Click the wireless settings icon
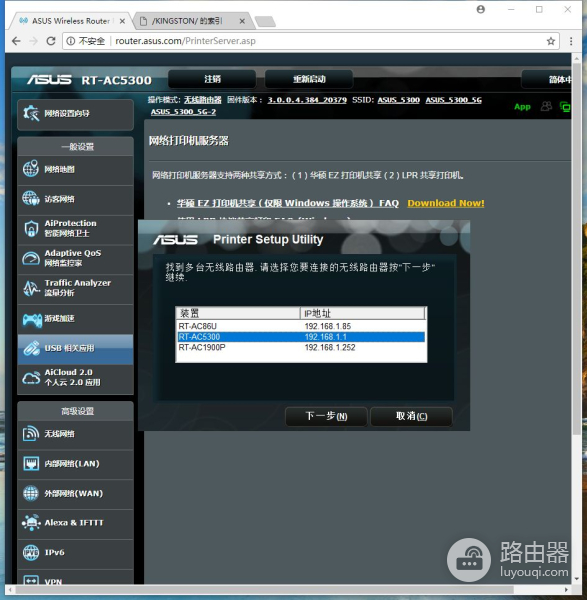 coord(31,434)
